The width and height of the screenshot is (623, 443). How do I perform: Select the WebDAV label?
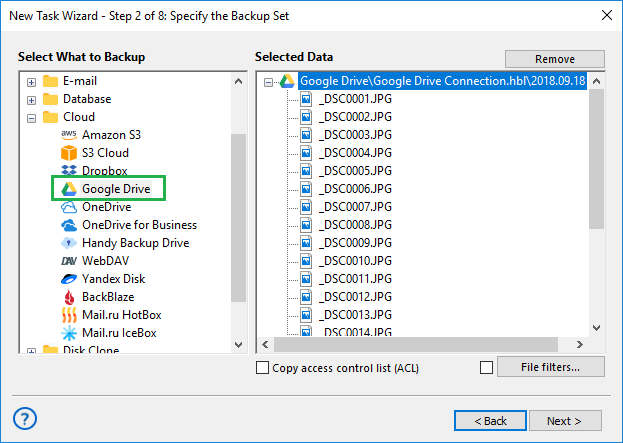point(105,261)
